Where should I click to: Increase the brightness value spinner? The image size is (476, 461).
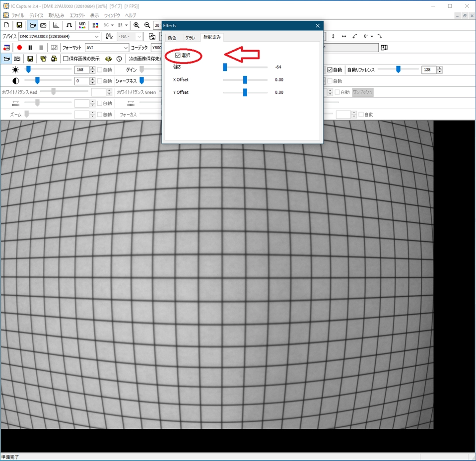[x=93, y=68]
